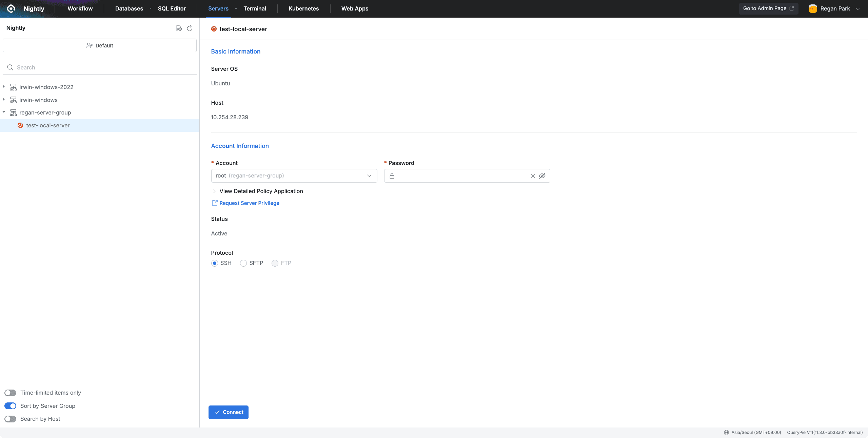Click the Ubuntu icon beside test-local-server title

pos(213,29)
